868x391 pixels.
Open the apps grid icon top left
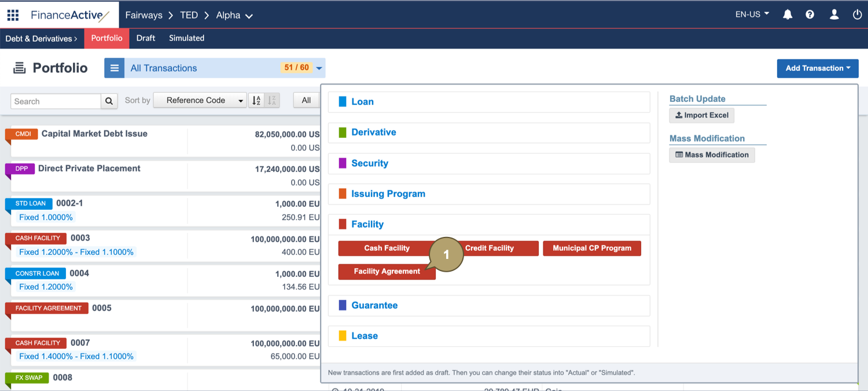[12, 14]
